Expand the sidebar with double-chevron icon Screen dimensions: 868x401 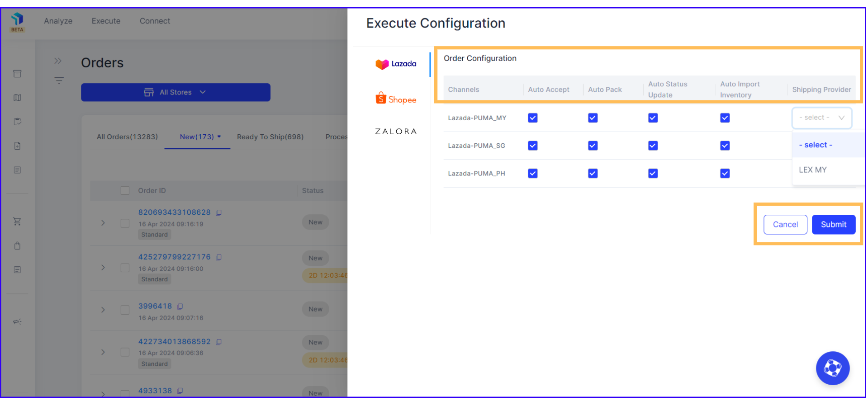[58, 61]
